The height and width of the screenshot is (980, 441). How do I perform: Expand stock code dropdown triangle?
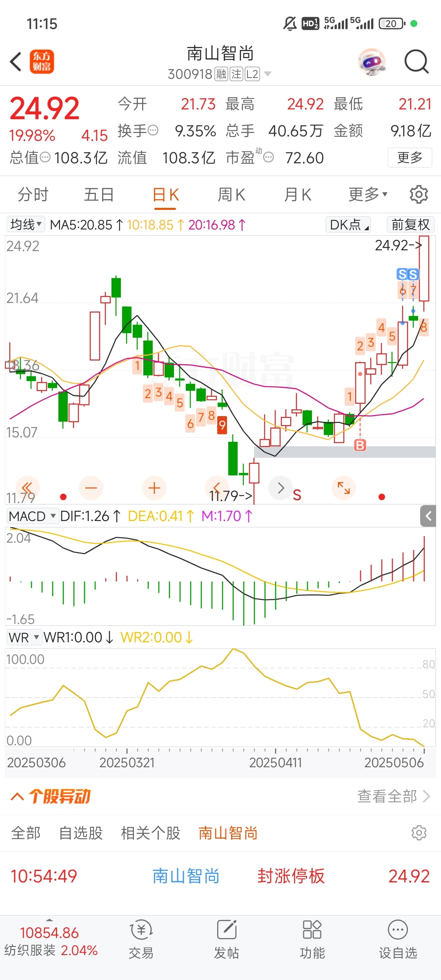click(267, 74)
